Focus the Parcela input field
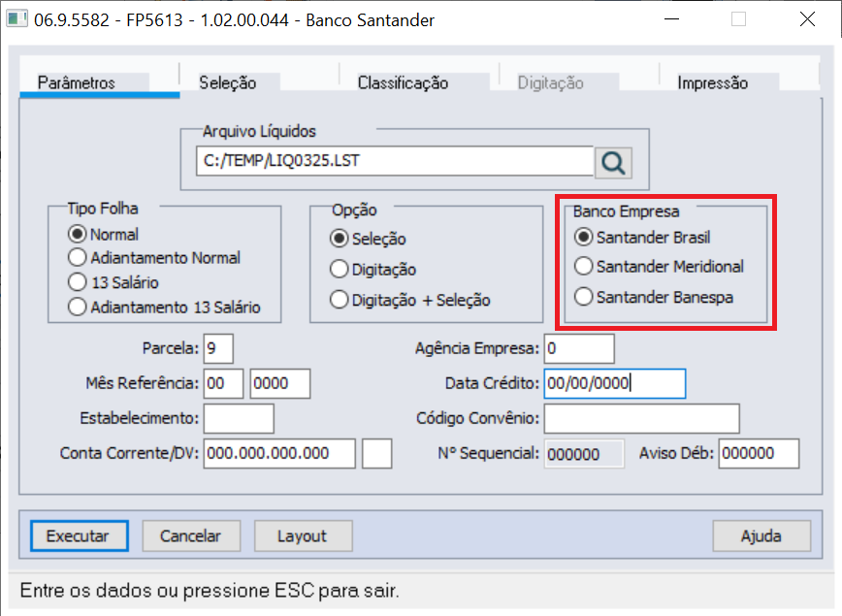842x616 pixels. (x=218, y=348)
